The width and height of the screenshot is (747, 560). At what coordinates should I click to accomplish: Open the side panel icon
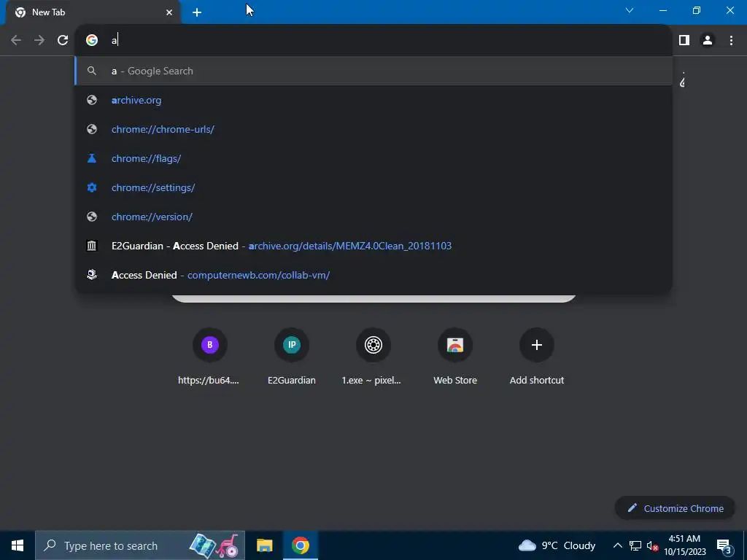click(684, 40)
